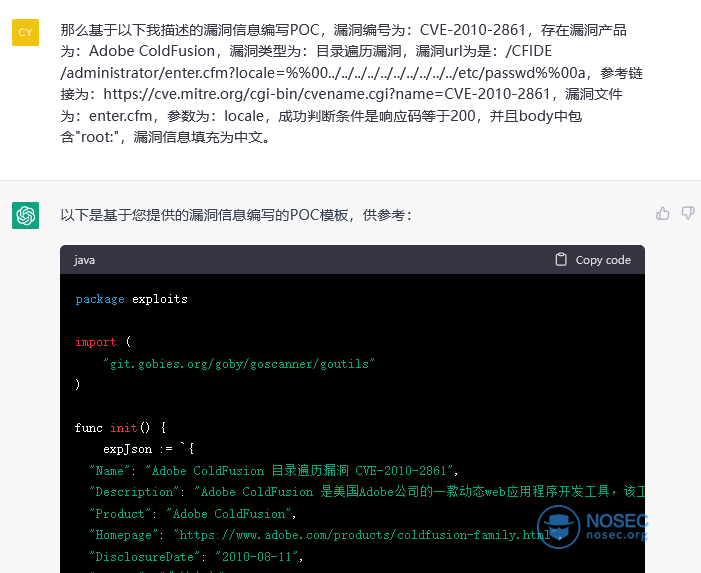701x573 pixels.
Task: Click the 'func init() {' code line
Action: click(121, 428)
